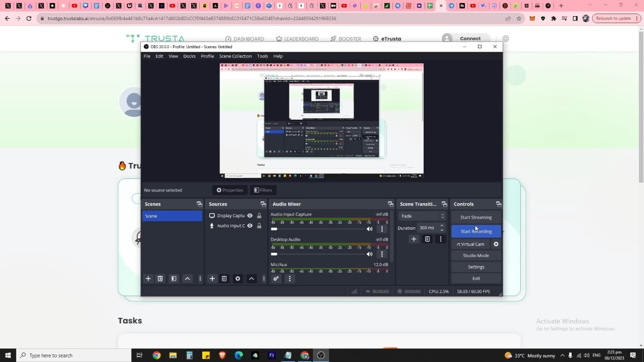
Task: Open scene filters icon in Scenes panel
Action: 174,279
